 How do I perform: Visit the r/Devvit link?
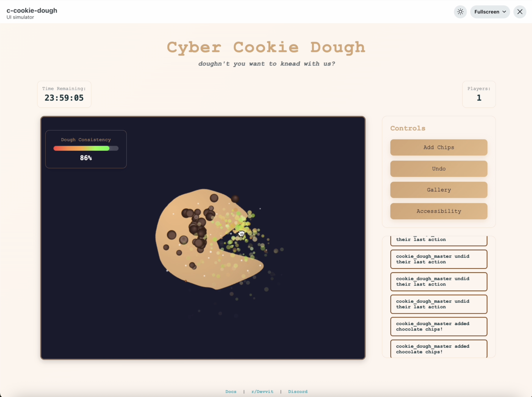point(262,391)
